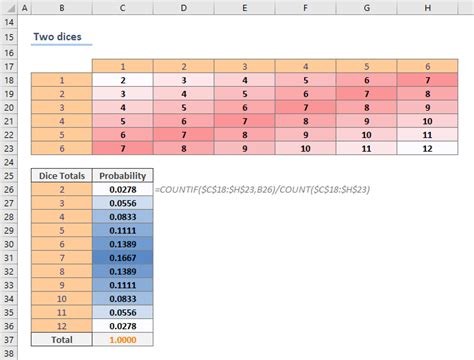Screen dimensions: 474x360
Task: Select probability 0.1389 in row 32
Action: point(123,271)
